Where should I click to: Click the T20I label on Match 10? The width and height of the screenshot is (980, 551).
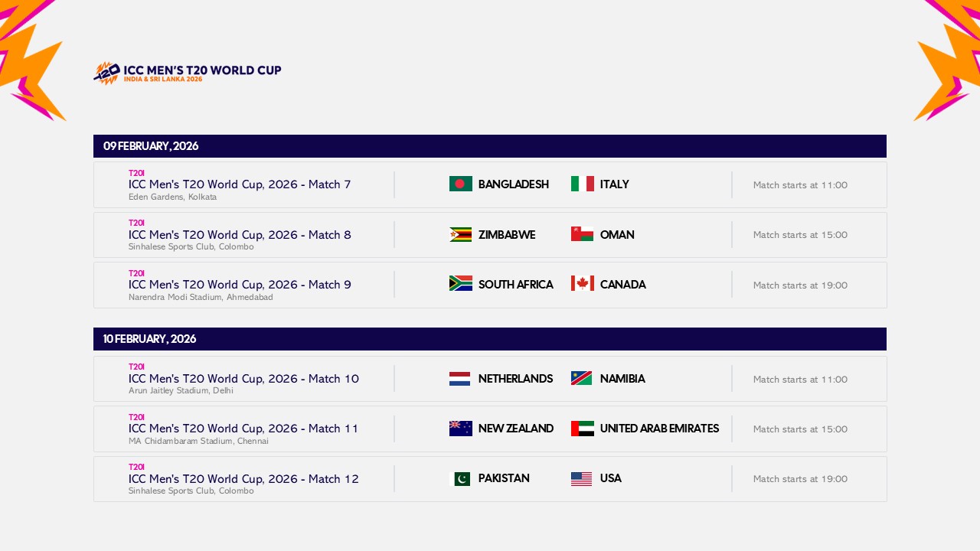point(136,367)
